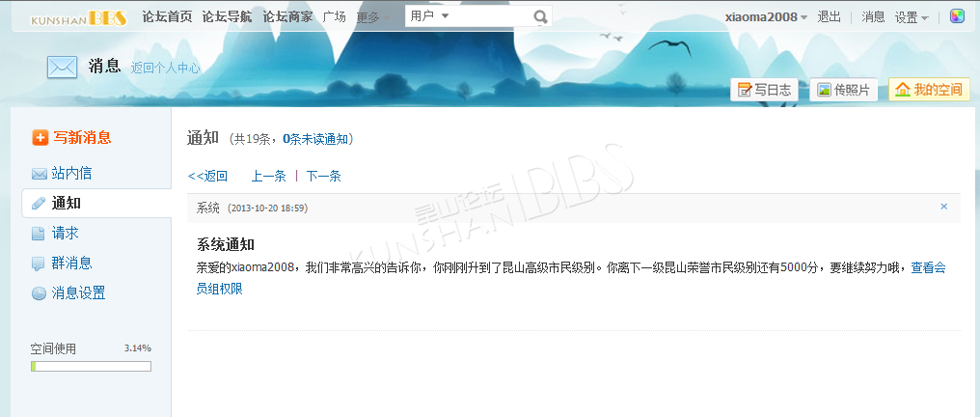This screenshot has width=980, height=417.
Task: Click the orange plus 写新消息 icon
Action: tap(40, 137)
